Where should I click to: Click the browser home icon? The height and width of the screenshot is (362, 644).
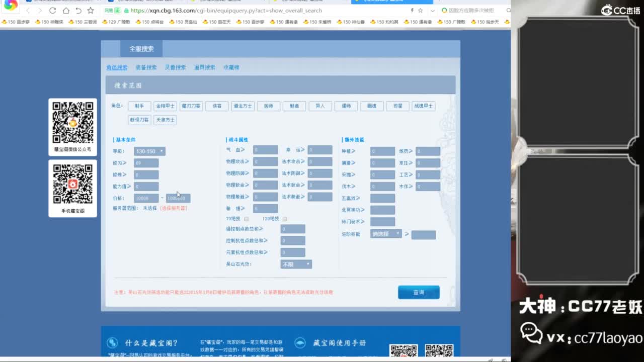(66, 11)
